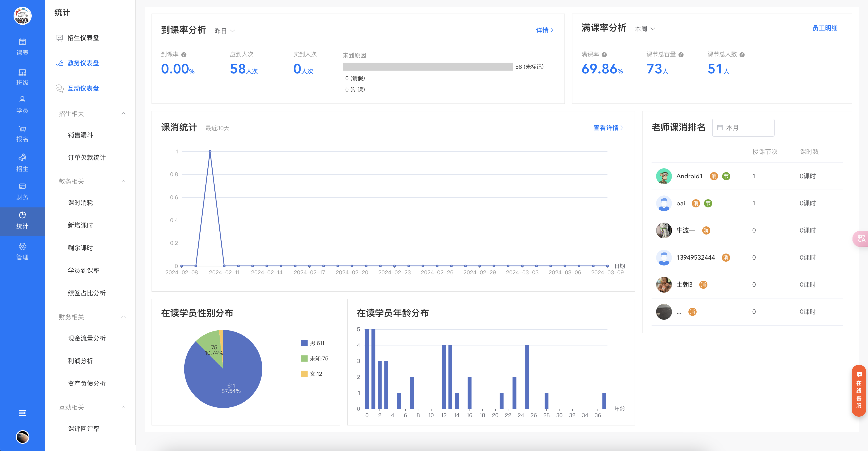Toggle the 未知:75 legend swatch
868x451 pixels.
coord(304,358)
